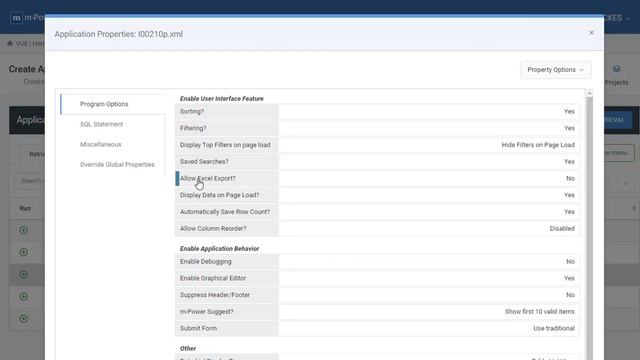The width and height of the screenshot is (640, 360).
Task: Run the third highlighted application row
Action: [x=24, y=274]
